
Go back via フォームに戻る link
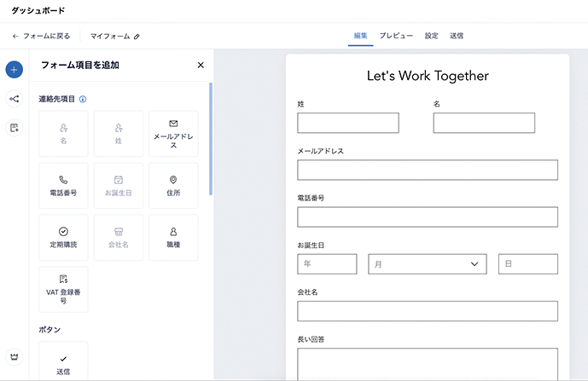point(41,36)
